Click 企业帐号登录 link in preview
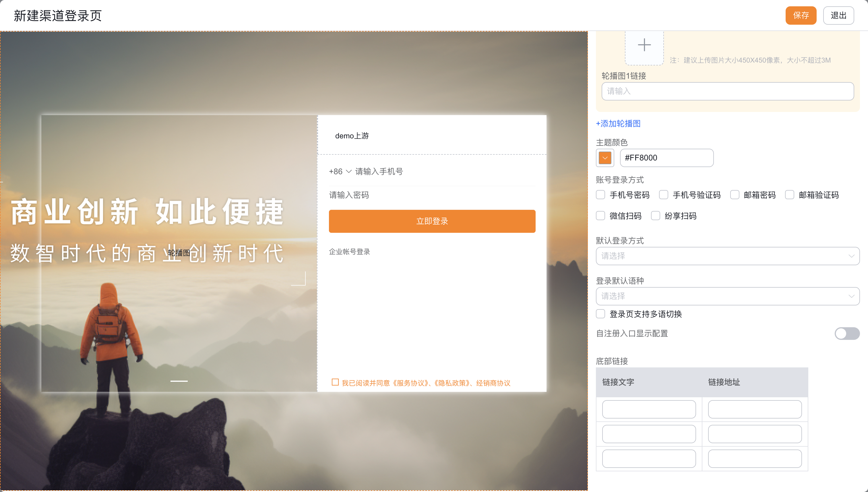This screenshot has width=868, height=492. click(349, 251)
